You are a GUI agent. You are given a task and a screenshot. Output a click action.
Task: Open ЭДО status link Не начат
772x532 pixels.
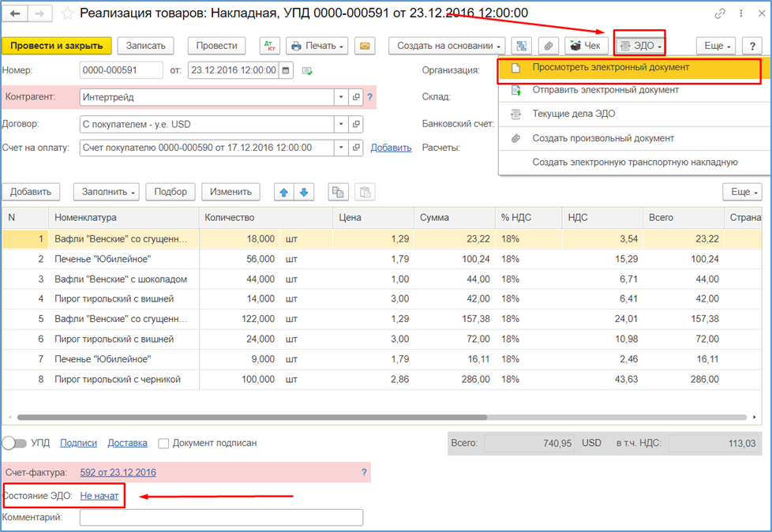[x=99, y=496]
